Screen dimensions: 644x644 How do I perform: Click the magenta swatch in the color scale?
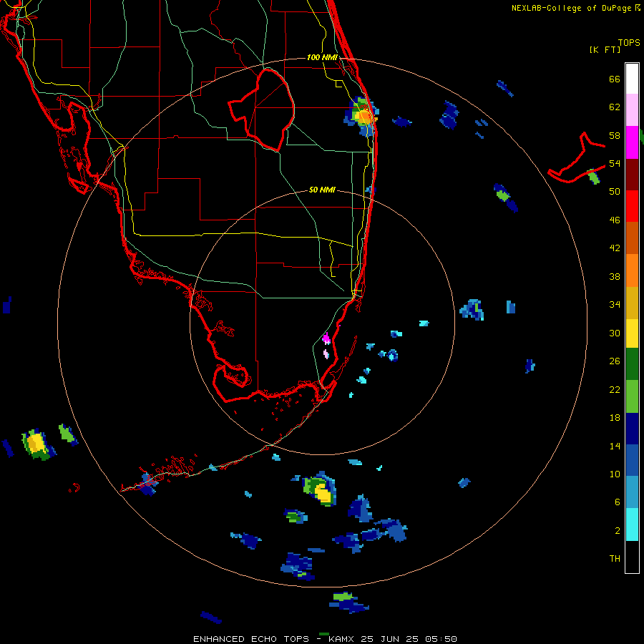pos(632,142)
